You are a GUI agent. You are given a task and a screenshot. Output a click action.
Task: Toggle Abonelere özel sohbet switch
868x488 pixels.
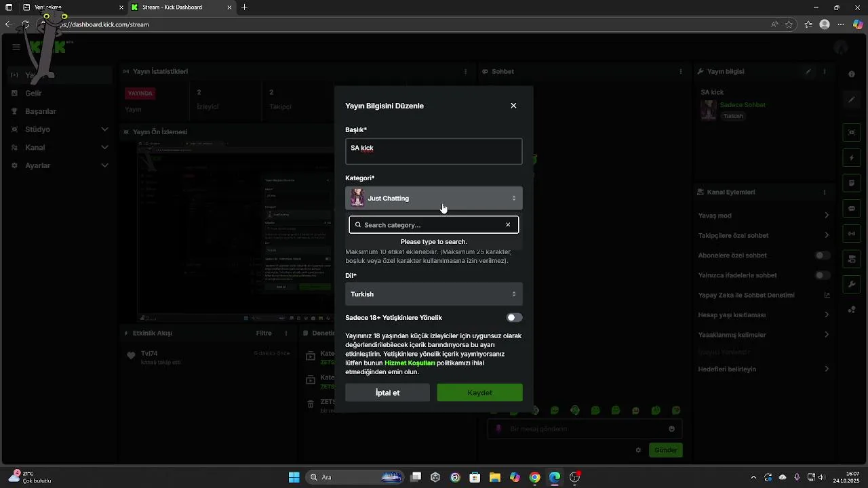click(x=823, y=256)
